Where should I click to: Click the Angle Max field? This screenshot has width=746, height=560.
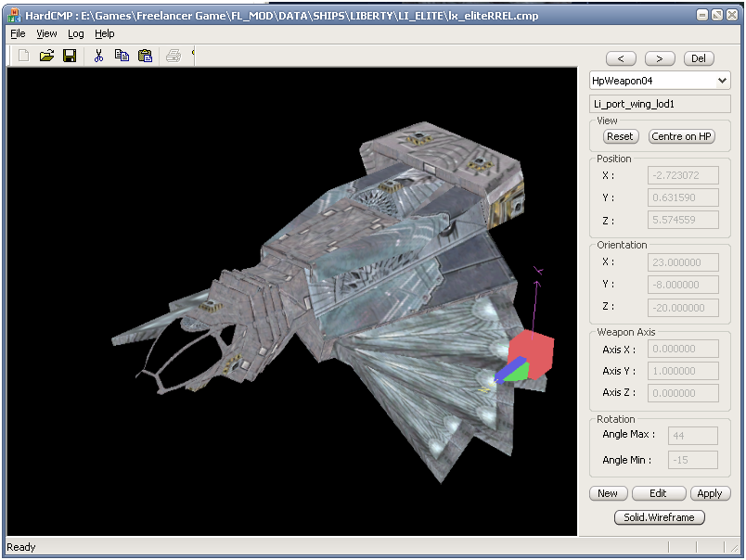[x=693, y=436]
